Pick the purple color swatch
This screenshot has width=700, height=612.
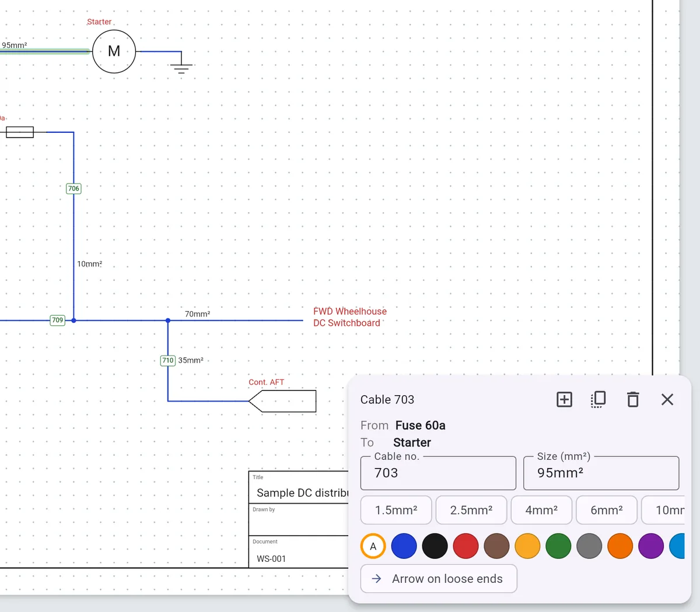point(651,546)
